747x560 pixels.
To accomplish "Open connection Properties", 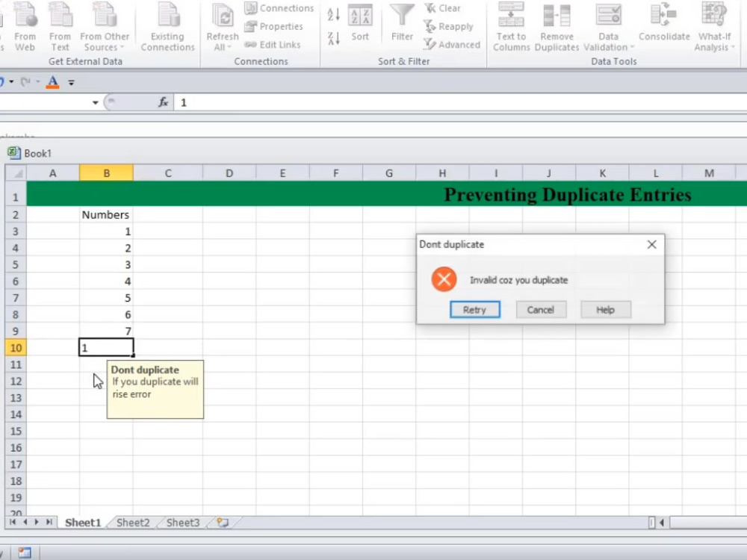I will [274, 26].
